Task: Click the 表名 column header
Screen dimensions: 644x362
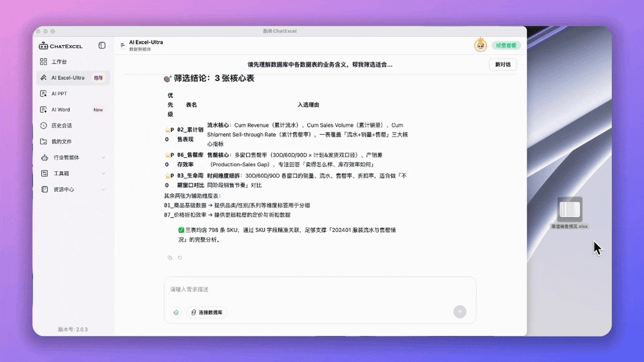Action: 191,105
